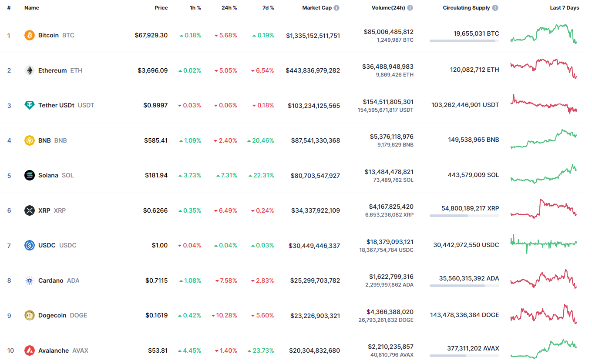Viewport: 592px width, 364px height.
Task: Open the Cardano ADA coin link
Action: tap(51, 281)
